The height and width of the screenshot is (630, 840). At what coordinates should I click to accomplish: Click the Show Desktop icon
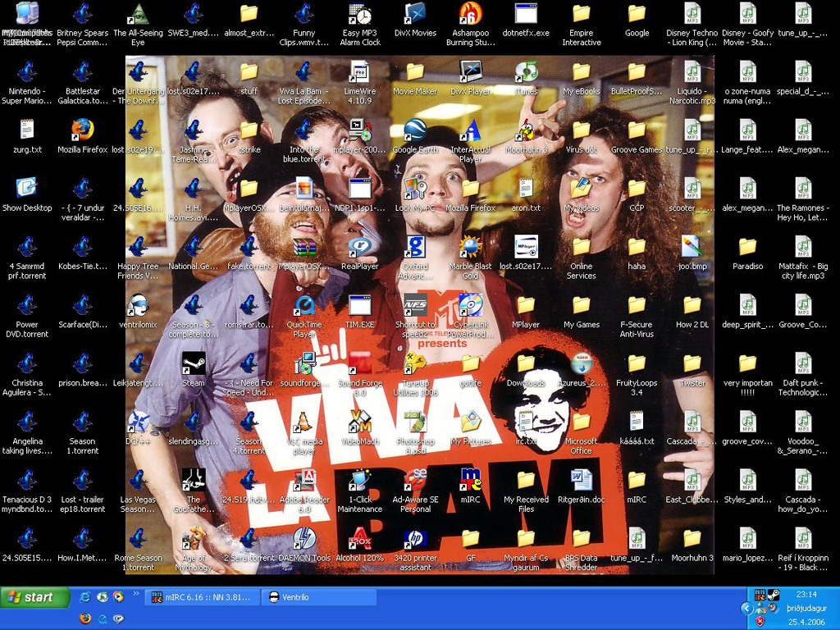(27, 195)
